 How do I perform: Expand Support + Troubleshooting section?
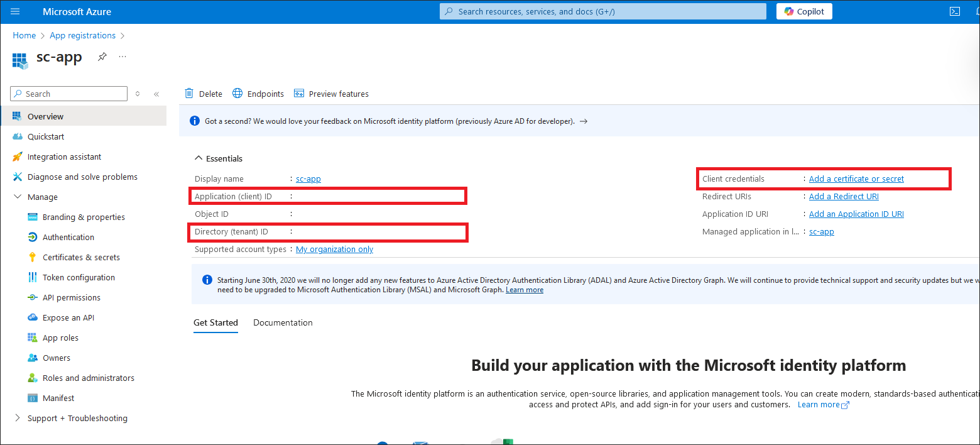17,418
